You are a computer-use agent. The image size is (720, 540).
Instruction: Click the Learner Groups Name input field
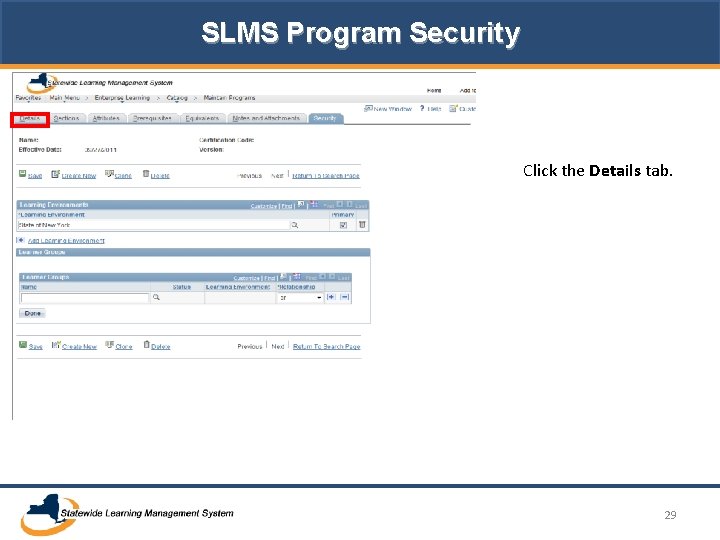point(85,298)
